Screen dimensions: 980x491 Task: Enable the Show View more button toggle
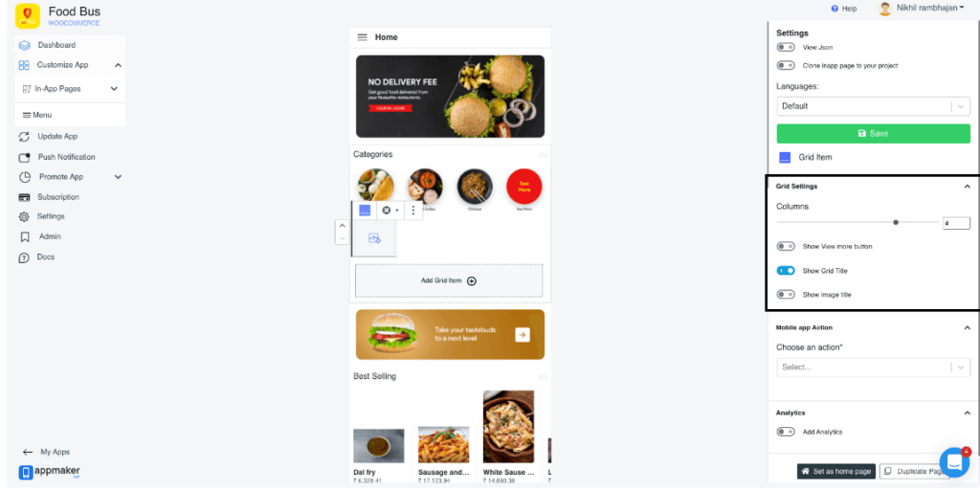tap(786, 246)
